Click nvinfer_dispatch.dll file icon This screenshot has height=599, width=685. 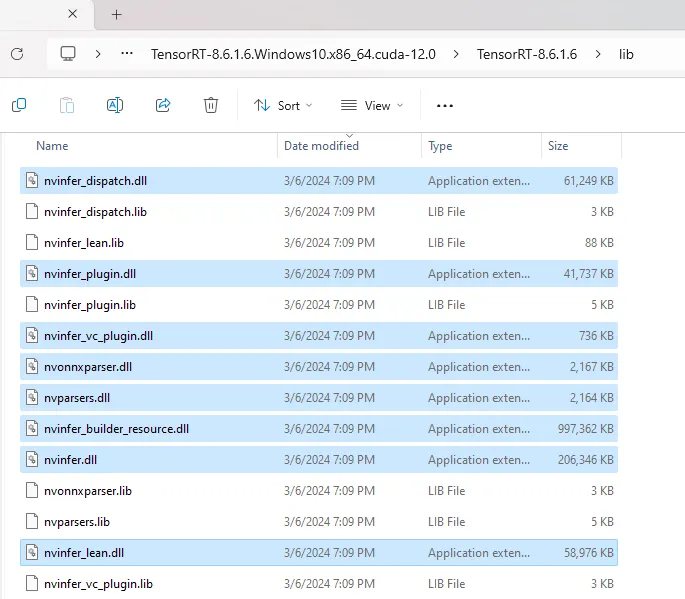click(x=32, y=180)
